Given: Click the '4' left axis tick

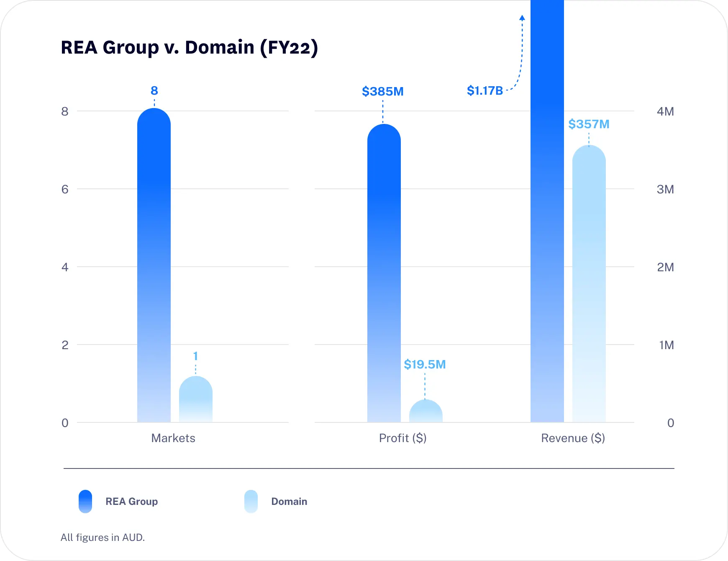Looking at the screenshot, I should click(65, 267).
